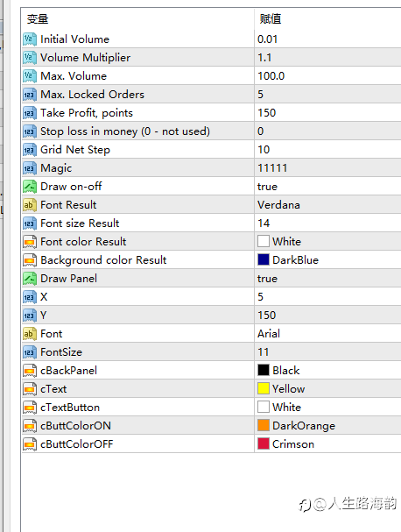Click the yellow swatch for cText
Viewport: 401px width, 532px height.
pos(264,388)
